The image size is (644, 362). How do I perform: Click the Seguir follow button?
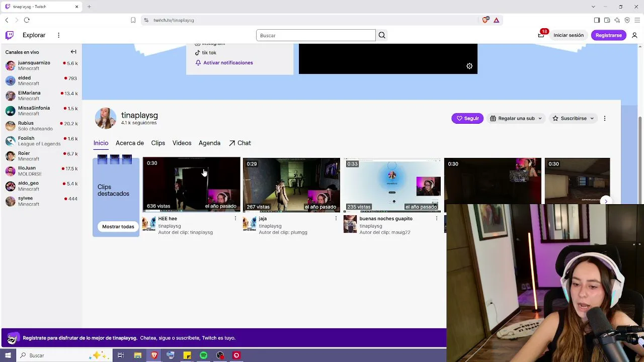click(467, 118)
